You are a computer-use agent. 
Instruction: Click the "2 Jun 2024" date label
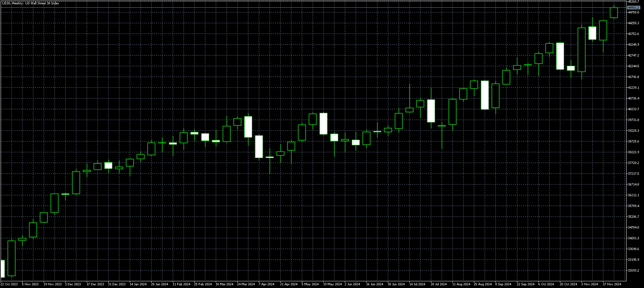[352, 284]
